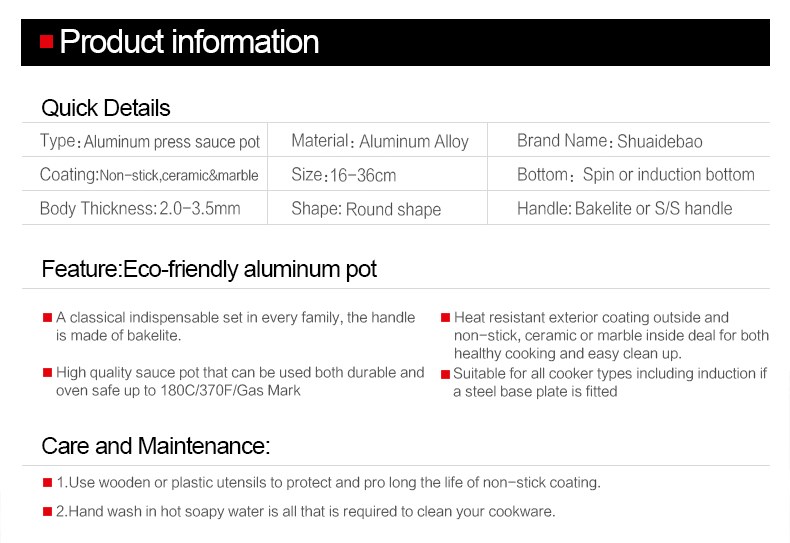Click the Handle: Bakelite or S/S handle cell
The height and width of the screenshot is (543, 790).
629,208
